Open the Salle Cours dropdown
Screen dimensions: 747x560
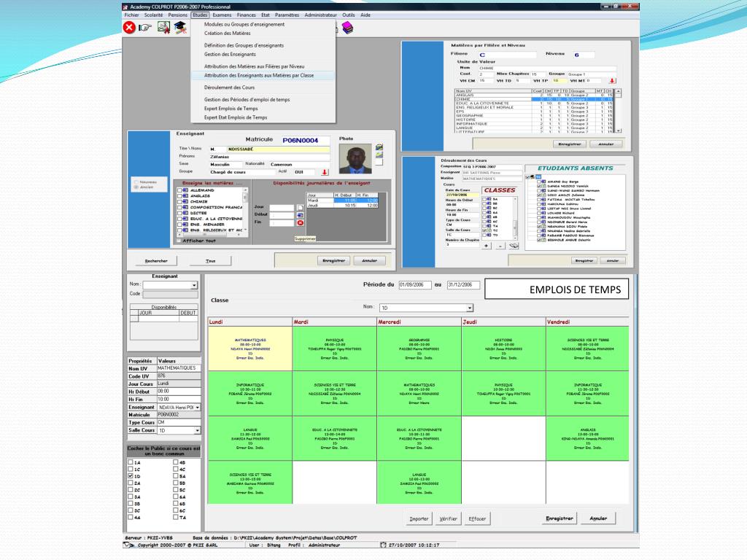[x=197, y=430]
